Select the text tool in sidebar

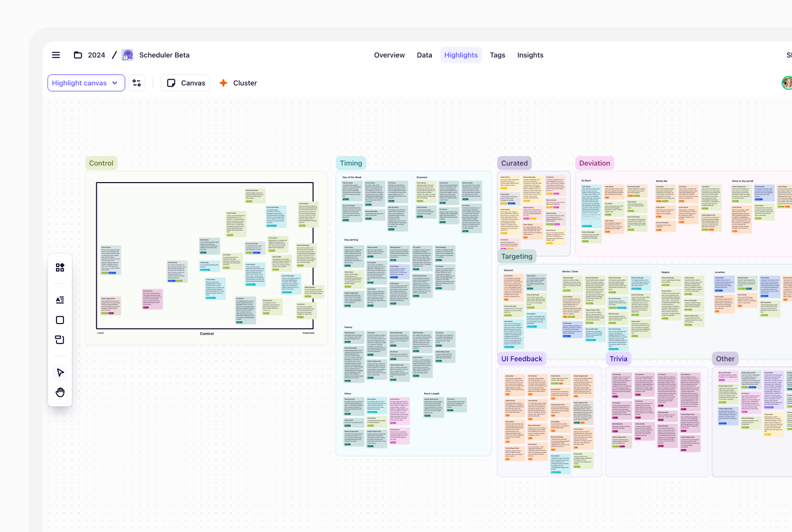pyautogui.click(x=60, y=300)
